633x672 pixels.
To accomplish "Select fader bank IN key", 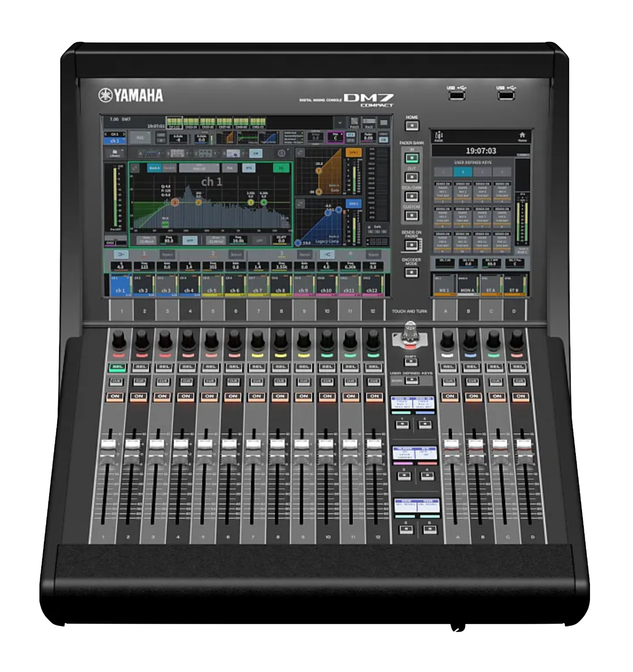I will pyautogui.click(x=412, y=158).
